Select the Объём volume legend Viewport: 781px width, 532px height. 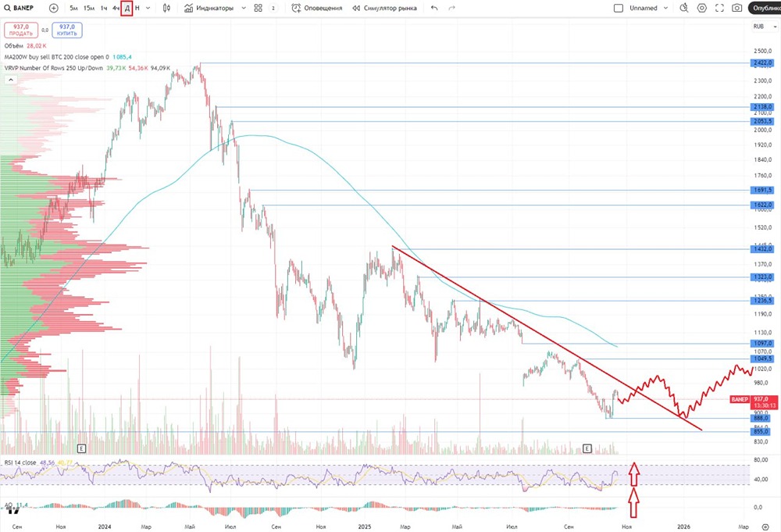coord(14,46)
